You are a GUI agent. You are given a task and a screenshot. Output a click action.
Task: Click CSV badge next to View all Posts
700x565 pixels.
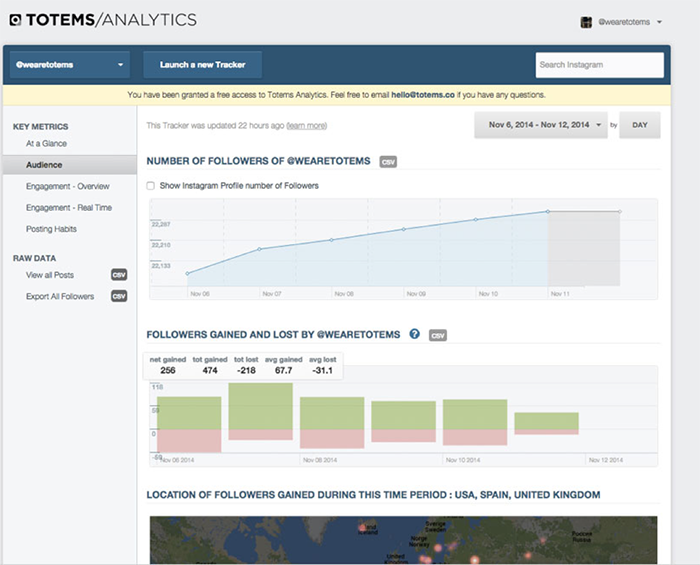119,275
